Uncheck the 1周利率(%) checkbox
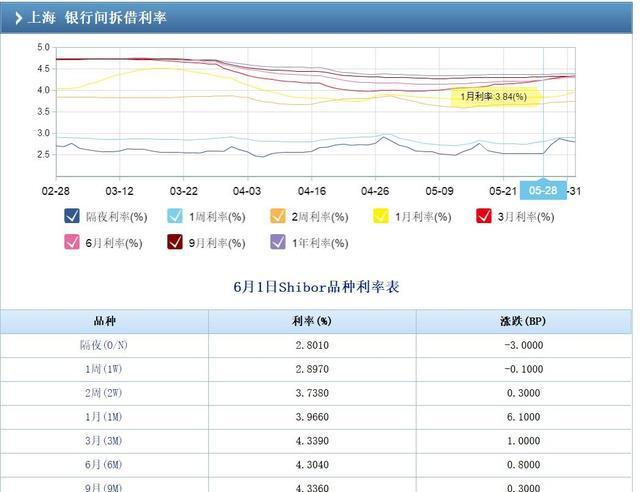This screenshot has width=640, height=492. [175, 216]
